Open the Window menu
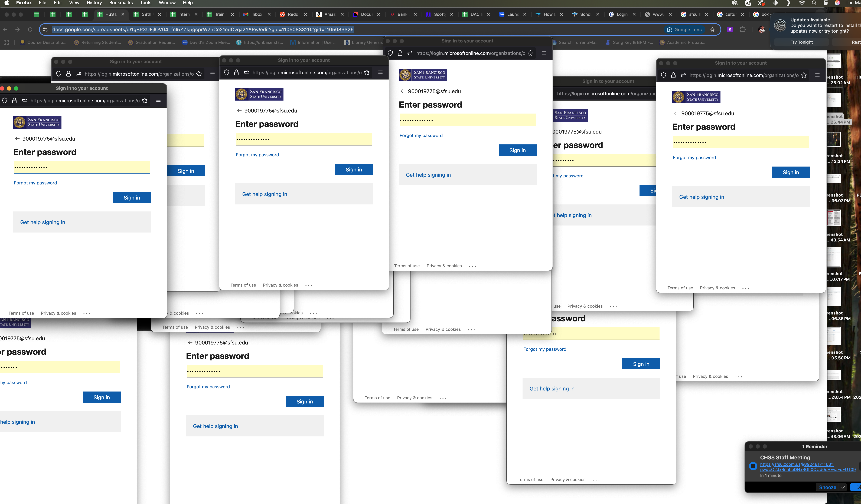This screenshot has height=504, width=861. pos(167,3)
